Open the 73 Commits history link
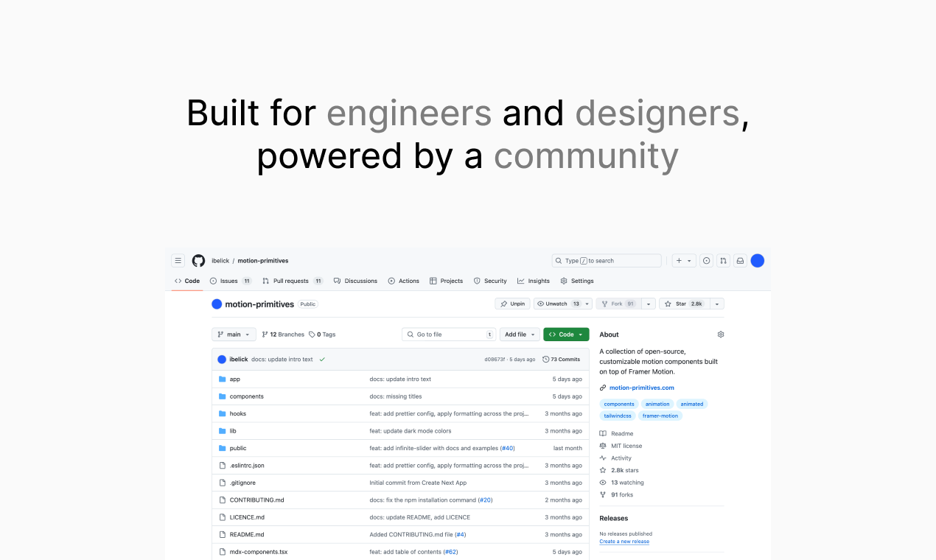Viewport: 936px width, 560px height. (561, 360)
